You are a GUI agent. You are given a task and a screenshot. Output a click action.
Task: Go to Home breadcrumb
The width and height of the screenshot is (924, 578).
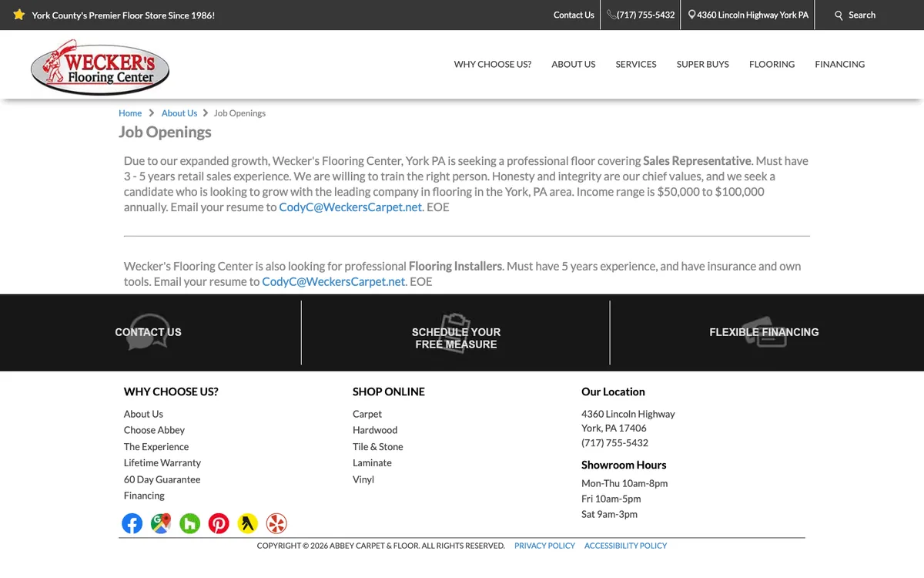[x=130, y=113]
